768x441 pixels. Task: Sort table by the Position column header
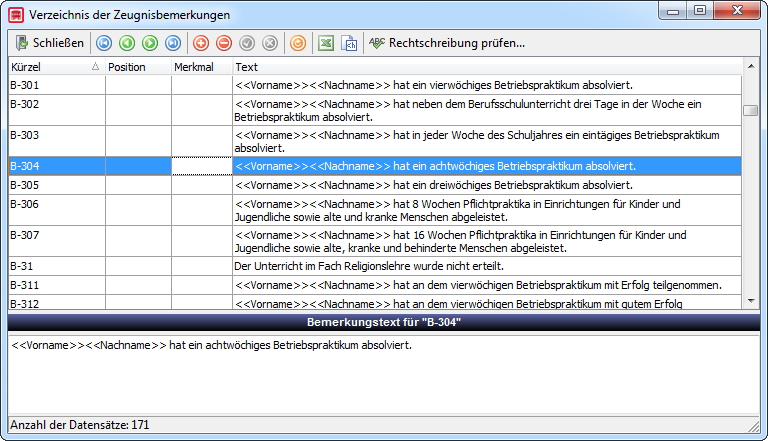tap(138, 67)
